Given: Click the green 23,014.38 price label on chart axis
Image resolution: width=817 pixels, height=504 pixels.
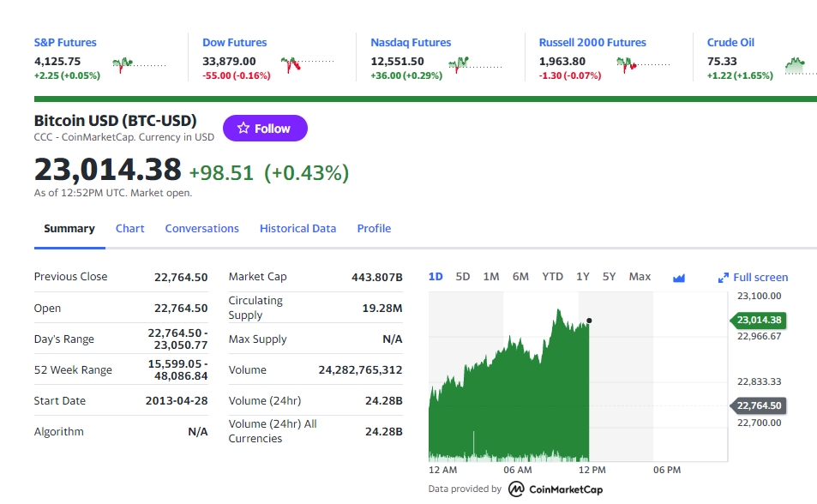Looking at the screenshot, I should pos(758,320).
